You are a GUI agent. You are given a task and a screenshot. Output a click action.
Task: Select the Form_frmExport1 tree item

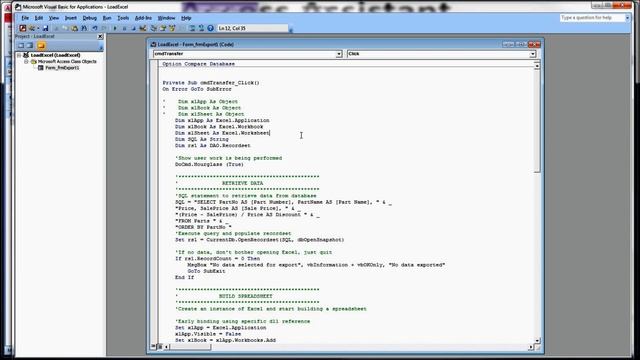pyautogui.click(x=62, y=68)
